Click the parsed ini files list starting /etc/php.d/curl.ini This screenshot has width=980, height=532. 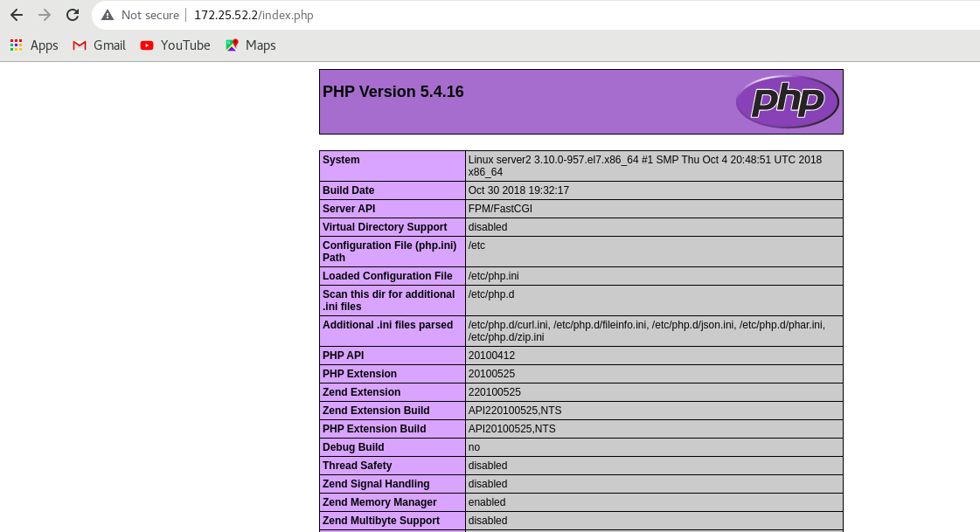pos(647,331)
